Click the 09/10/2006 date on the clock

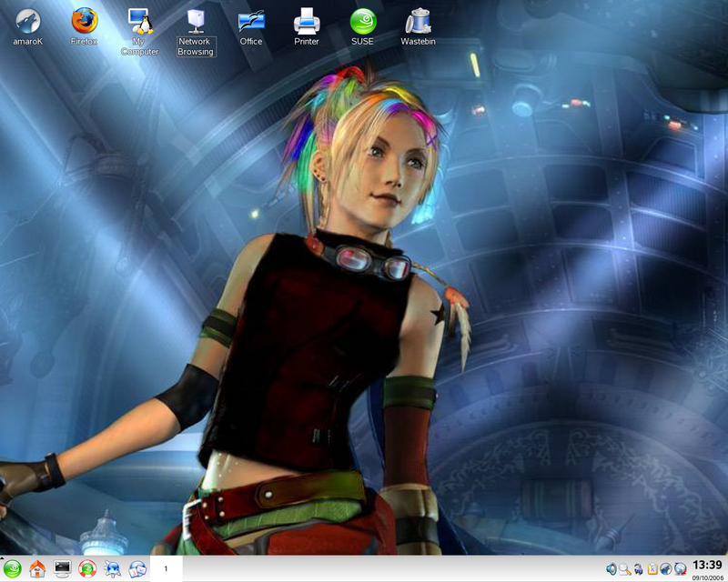(708, 577)
